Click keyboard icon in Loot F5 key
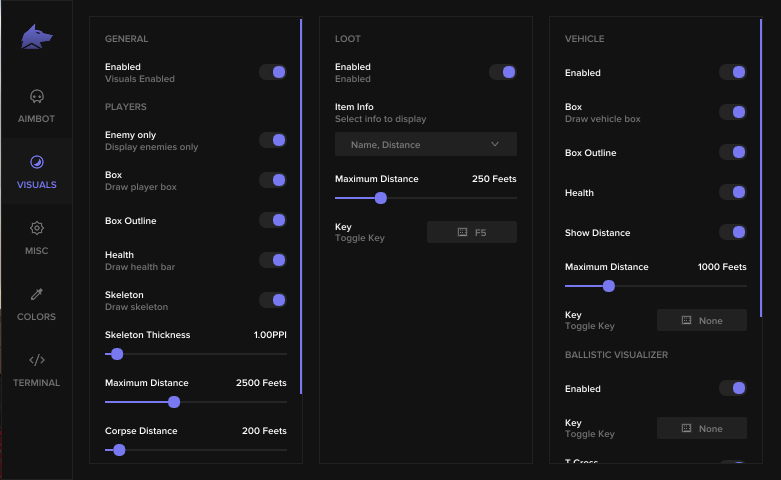Image resolution: width=781 pixels, height=480 pixels. (462, 232)
